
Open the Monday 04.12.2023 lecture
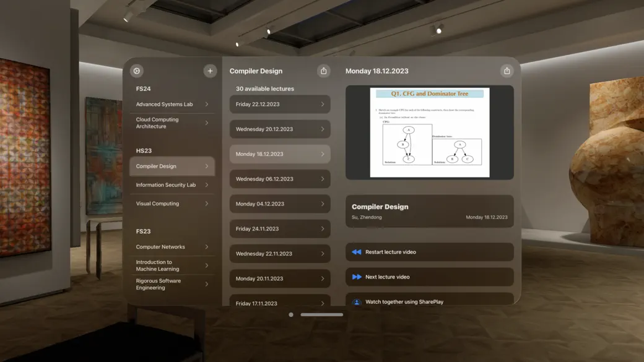[x=279, y=203]
